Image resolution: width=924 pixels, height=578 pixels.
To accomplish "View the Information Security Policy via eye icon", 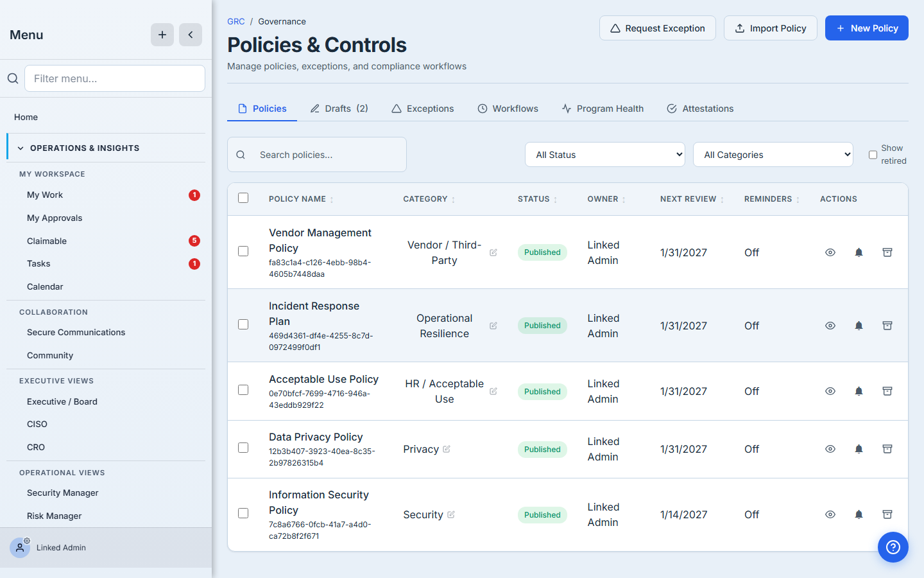I will (830, 514).
